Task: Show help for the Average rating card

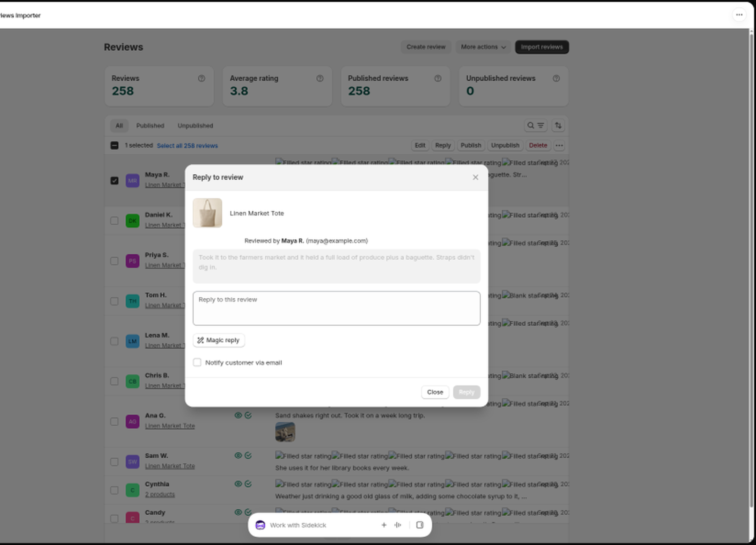Action: (x=320, y=78)
